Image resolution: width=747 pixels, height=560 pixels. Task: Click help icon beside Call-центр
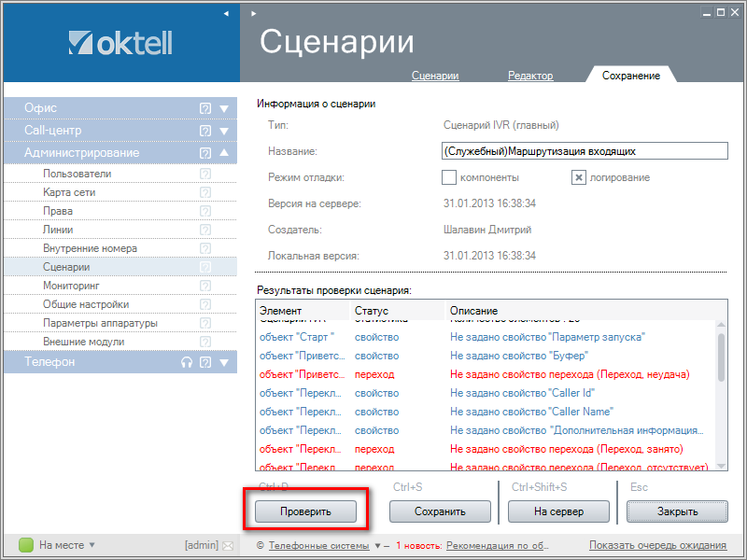click(x=205, y=131)
